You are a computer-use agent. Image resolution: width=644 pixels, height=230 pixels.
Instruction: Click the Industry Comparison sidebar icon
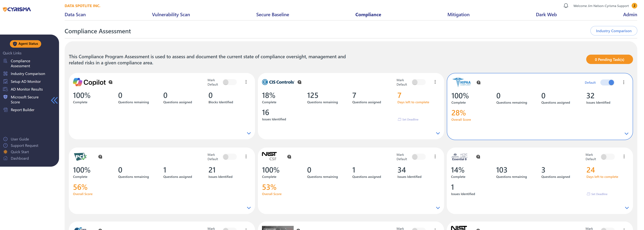click(5, 74)
